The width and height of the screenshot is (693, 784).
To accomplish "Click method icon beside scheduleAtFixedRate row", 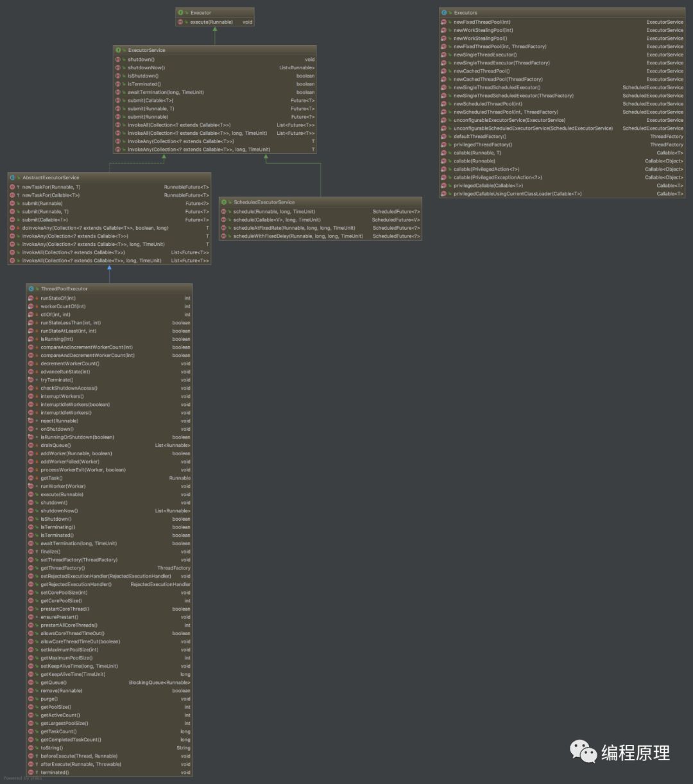I will click(224, 228).
